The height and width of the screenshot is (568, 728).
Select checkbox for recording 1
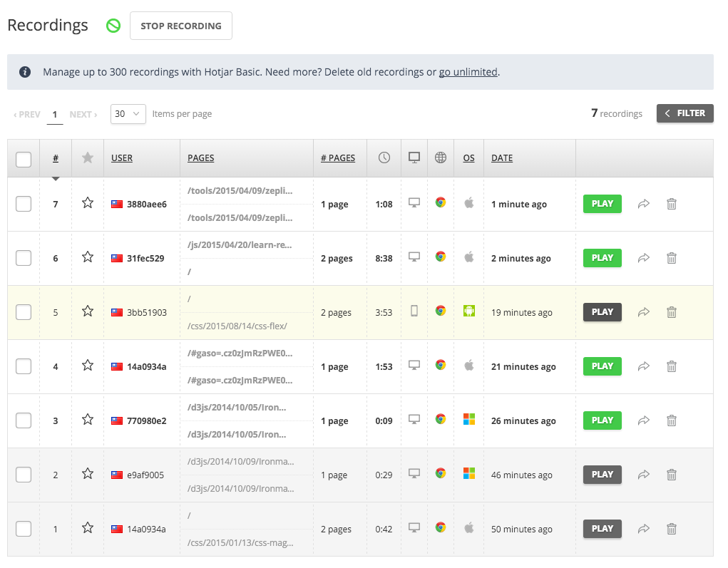click(24, 529)
